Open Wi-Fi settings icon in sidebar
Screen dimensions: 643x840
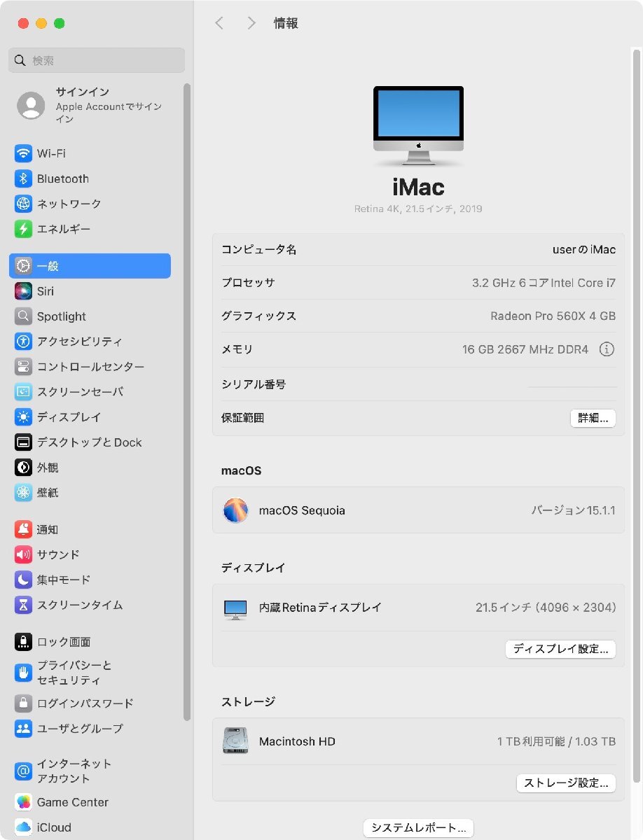(24, 153)
